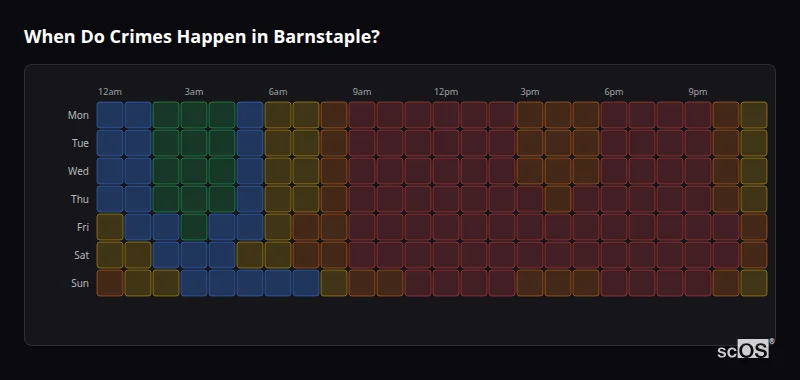This screenshot has height=380, width=800.
Task: Pick the Sunday 3am blue cell
Action: (x=194, y=283)
